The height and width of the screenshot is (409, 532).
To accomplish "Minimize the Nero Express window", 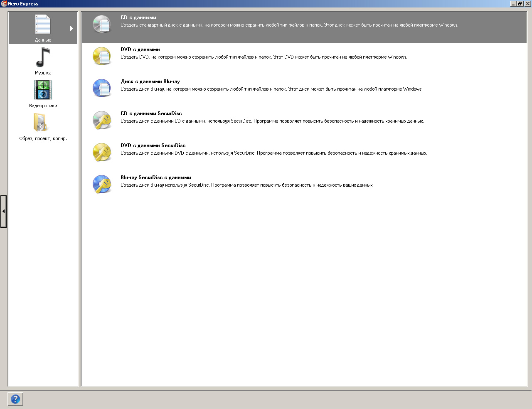I will tap(513, 4).
